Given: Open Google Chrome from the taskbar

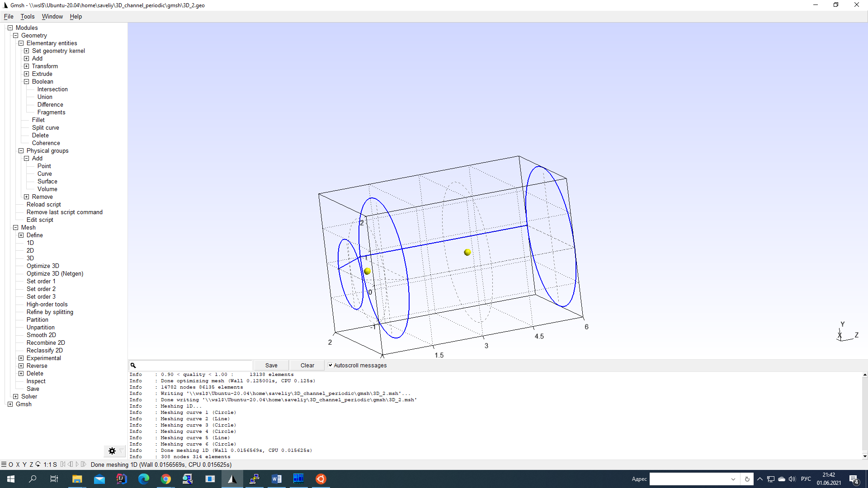Looking at the screenshot, I should [x=166, y=479].
